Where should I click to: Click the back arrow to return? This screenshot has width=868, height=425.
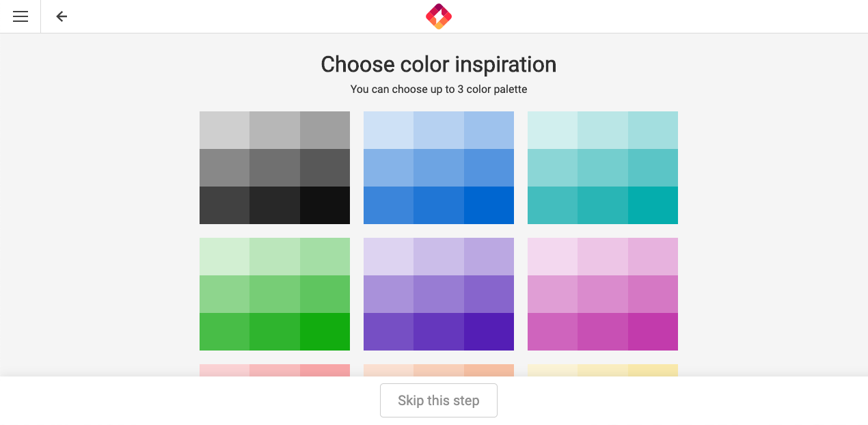[x=62, y=16]
